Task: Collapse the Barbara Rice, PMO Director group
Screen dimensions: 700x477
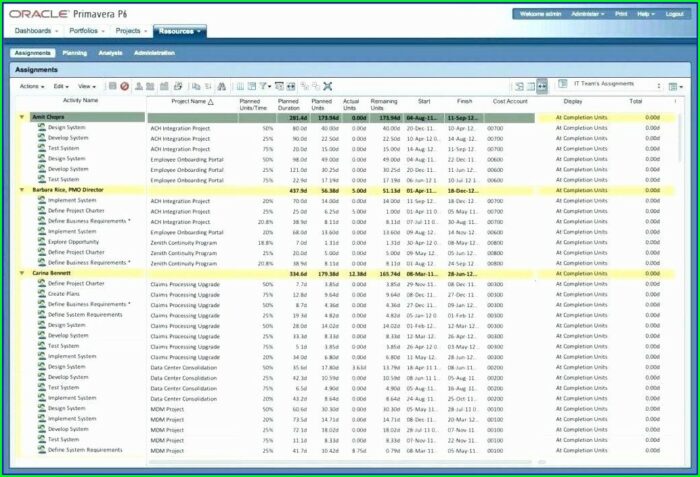Action: coord(21,190)
